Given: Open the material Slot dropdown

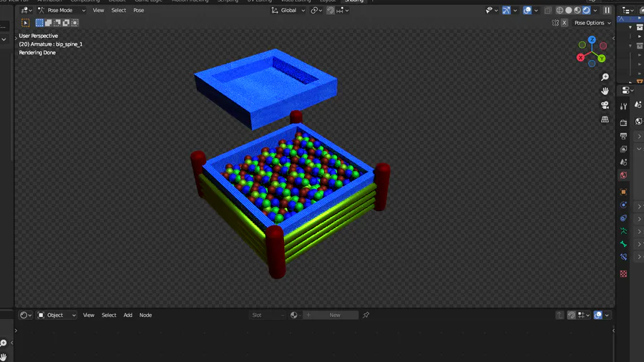Looking at the screenshot, I should [x=268, y=315].
